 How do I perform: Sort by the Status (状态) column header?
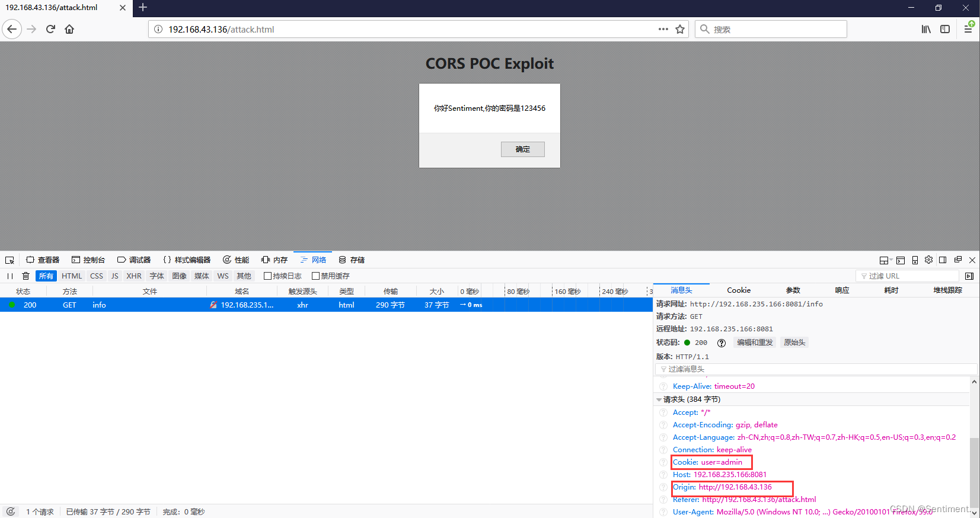click(x=23, y=292)
